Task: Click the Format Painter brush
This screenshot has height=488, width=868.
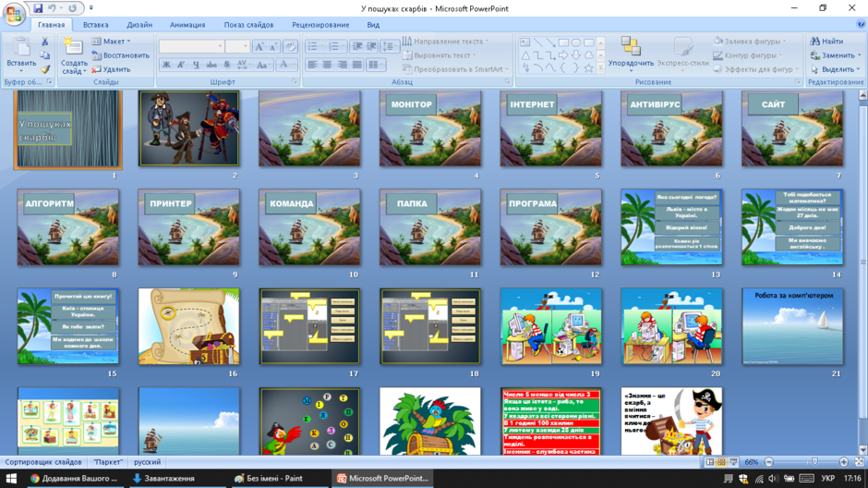Action: pyautogui.click(x=45, y=70)
